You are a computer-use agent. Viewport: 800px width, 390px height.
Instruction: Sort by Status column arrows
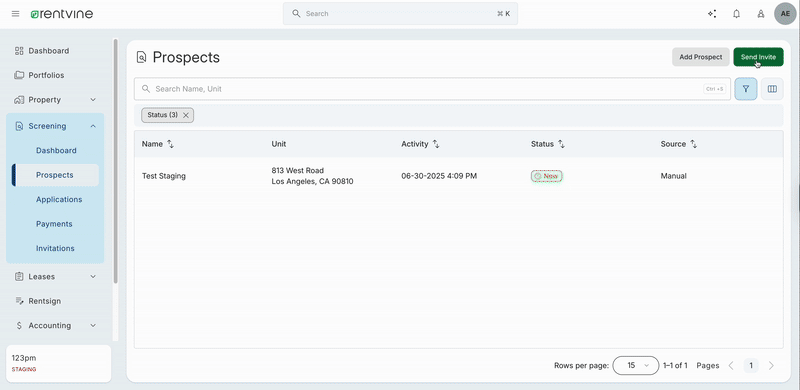[x=561, y=144]
